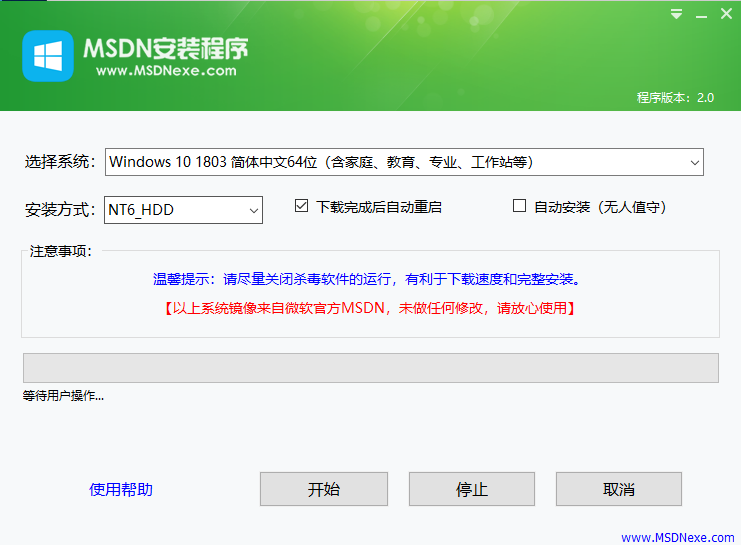Open the 使用帮助 help link

pos(121,489)
